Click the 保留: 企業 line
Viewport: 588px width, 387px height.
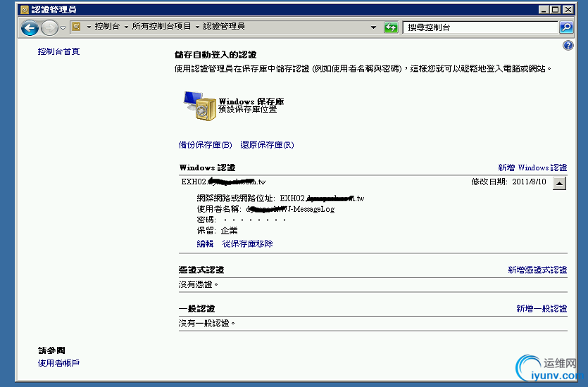coord(217,231)
